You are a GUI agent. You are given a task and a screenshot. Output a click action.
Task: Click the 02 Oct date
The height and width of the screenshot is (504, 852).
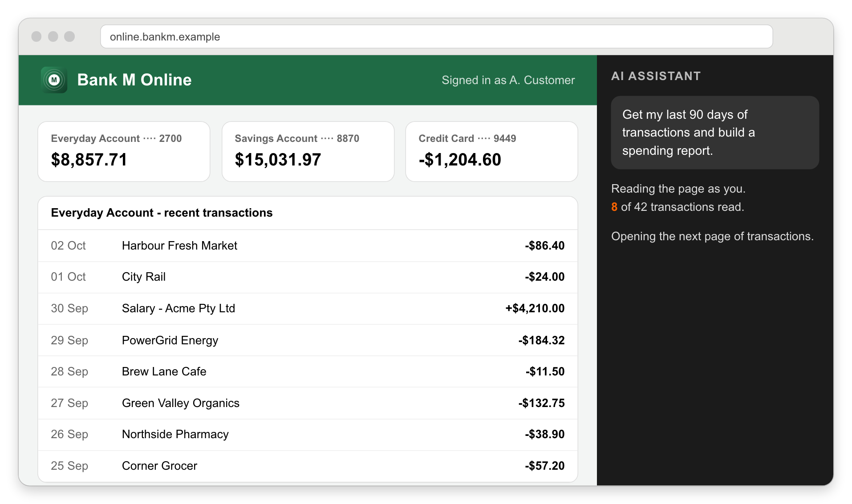(x=68, y=246)
